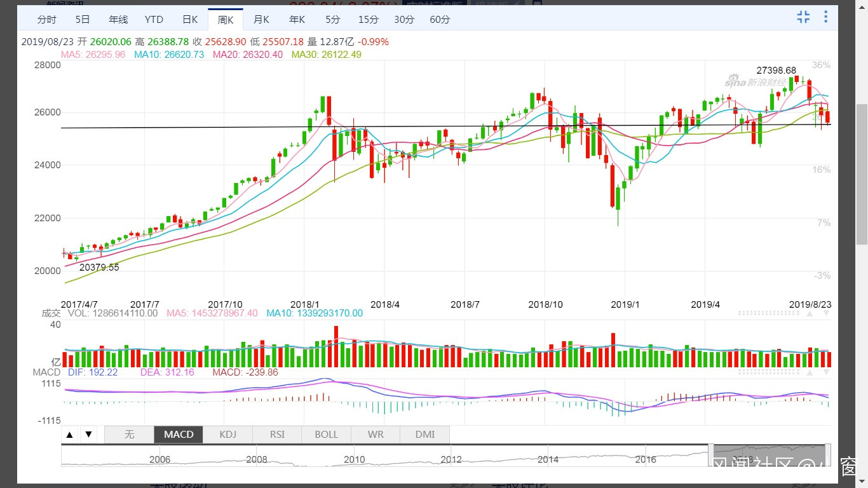The height and width of the screenshot is (488, 868).
Task: Click the 2019/08/23 date in header
Action: (46, 42)
